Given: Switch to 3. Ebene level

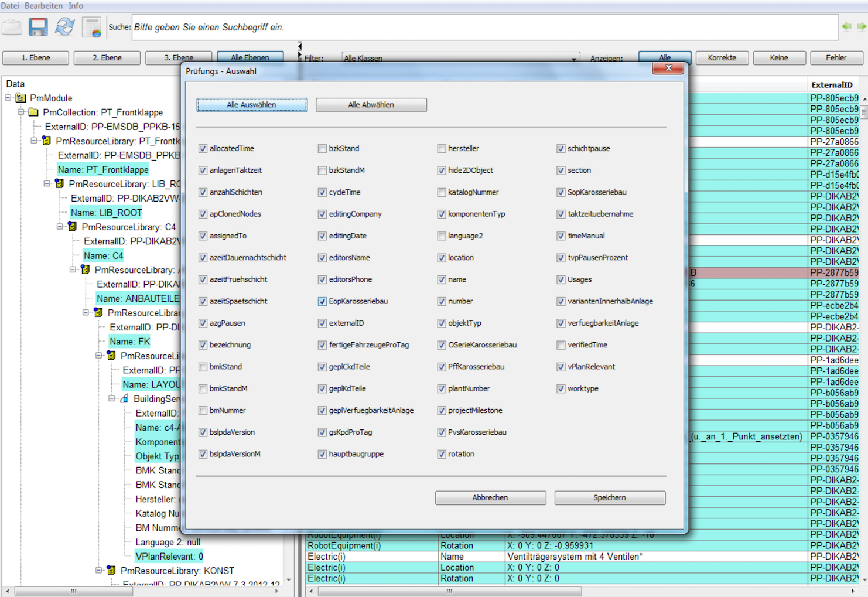Looking at the screenshot, I should (x=179, y=58).
